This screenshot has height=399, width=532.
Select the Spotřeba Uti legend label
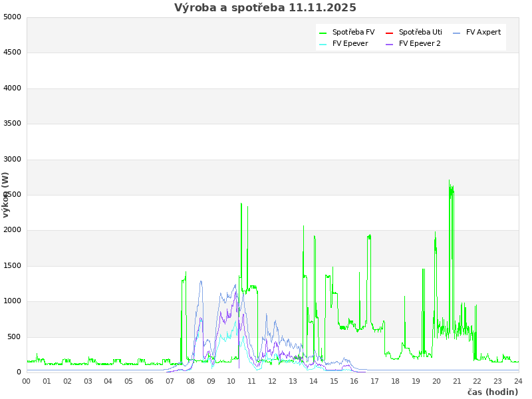click(x=420, y=32)
